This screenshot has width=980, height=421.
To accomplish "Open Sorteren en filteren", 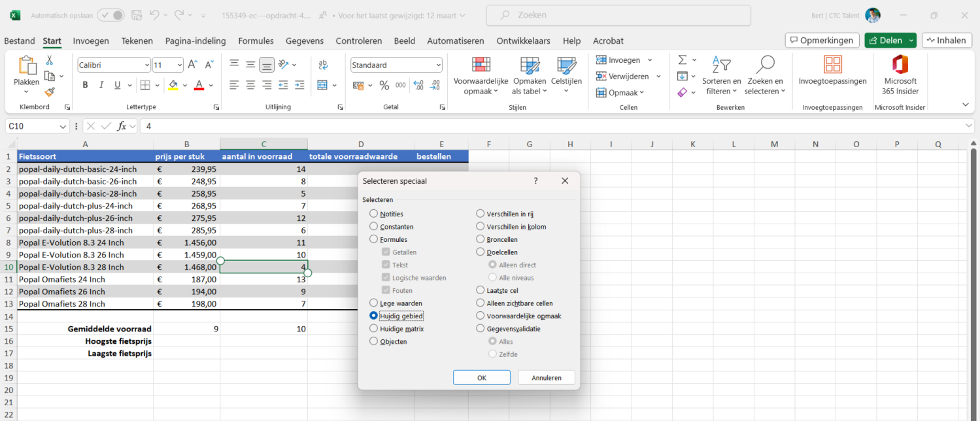I will 720,75.
